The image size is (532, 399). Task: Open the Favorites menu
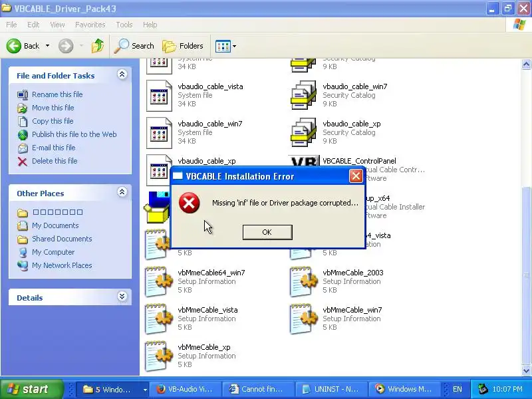coord(90,25)
